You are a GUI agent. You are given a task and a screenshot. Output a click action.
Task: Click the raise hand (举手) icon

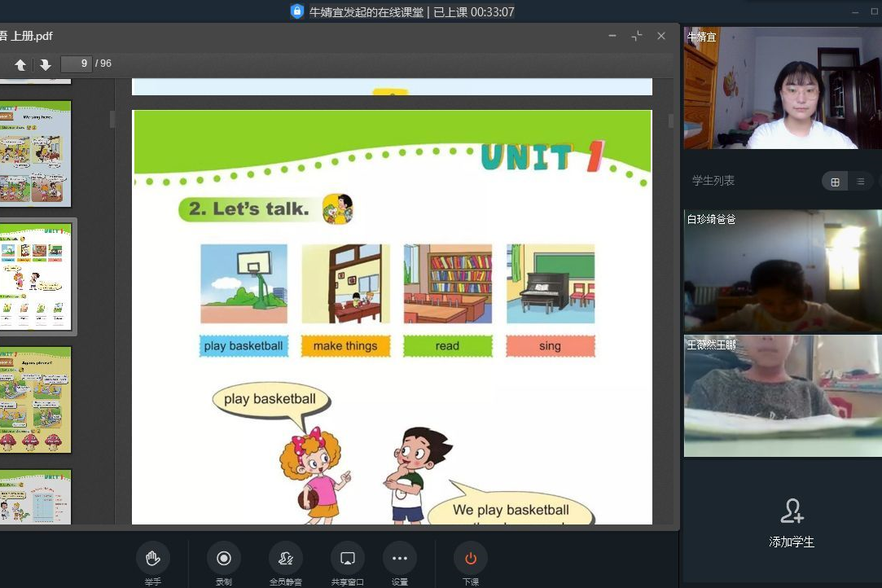(152, 558)
